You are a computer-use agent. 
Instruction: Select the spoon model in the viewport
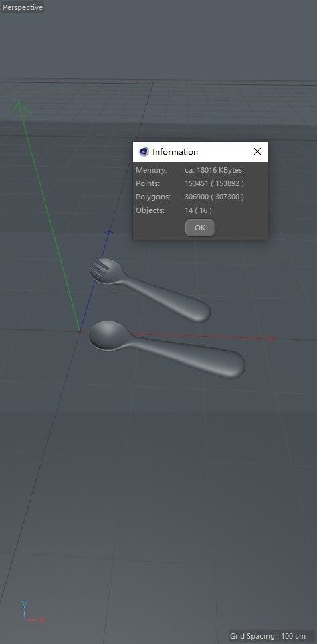click(166, 349)
